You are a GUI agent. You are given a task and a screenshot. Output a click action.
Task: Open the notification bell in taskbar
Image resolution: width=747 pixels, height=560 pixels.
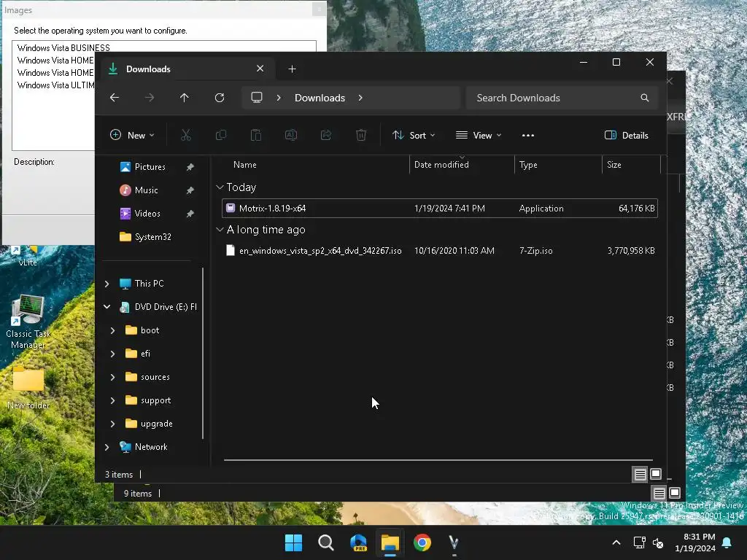(727, 542)
